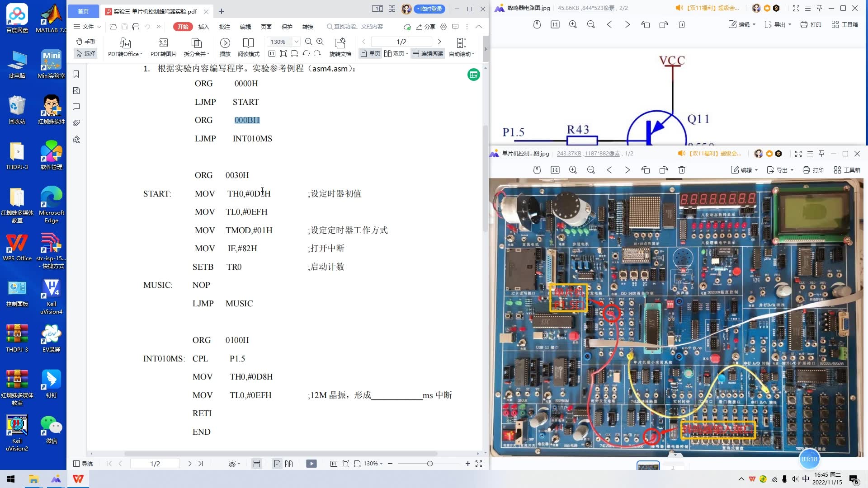Click the split document 拆分合并 icon
868x488 pixels.
click(x=196, y=47)
